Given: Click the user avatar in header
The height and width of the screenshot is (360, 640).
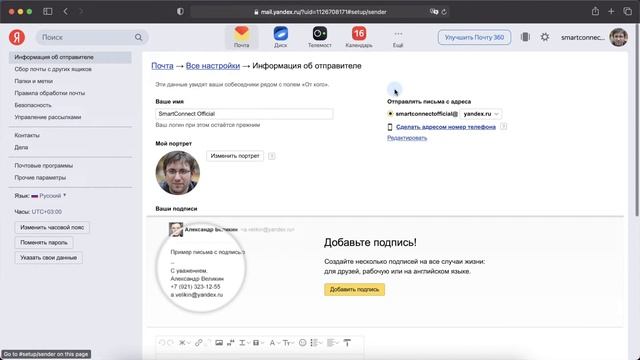Looking at the screenshot, I should (618, 37).
